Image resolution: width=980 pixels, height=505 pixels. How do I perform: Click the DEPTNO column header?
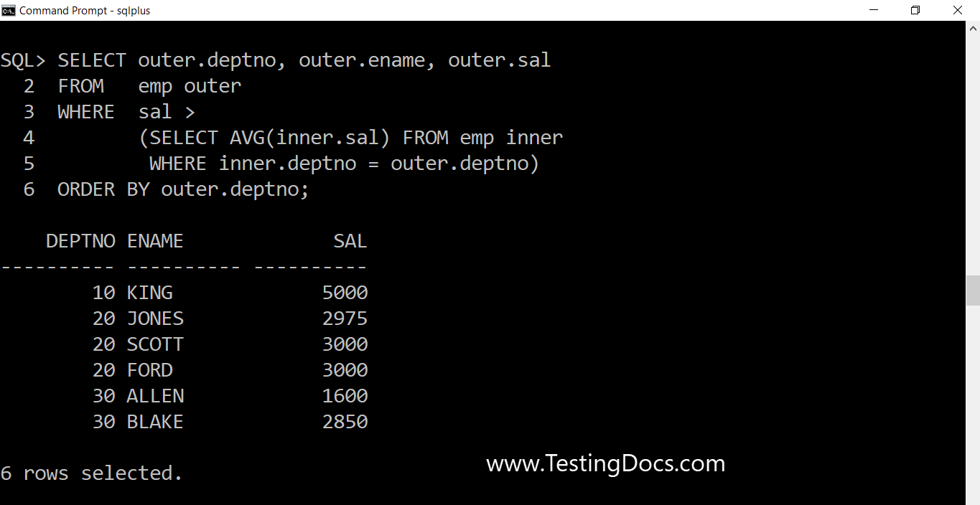(x=81, y=241)
